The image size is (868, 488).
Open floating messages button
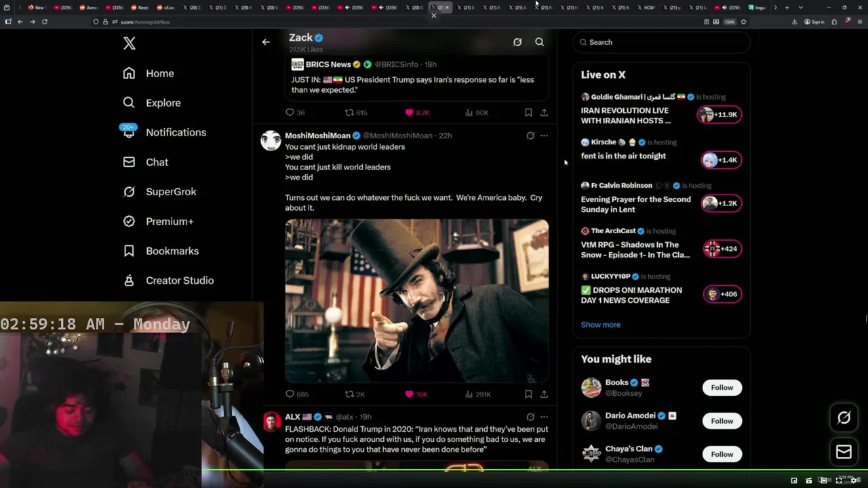tap(844, 452)
